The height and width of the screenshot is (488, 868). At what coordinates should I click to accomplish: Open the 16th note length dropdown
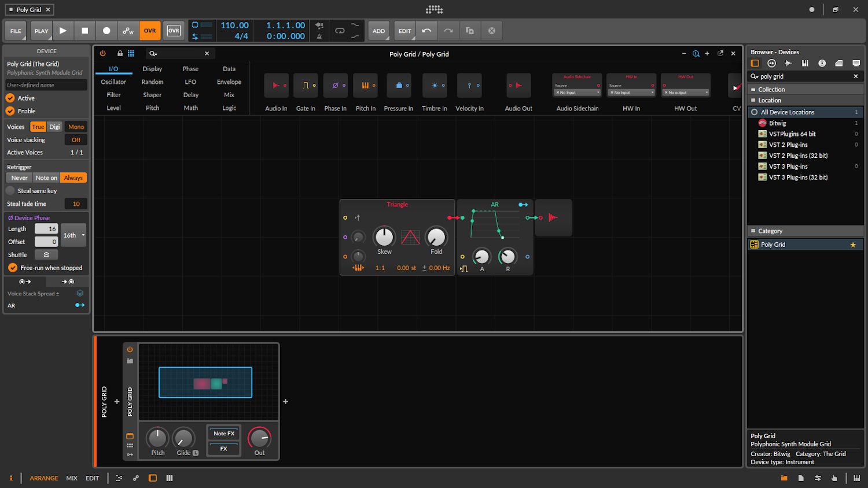click(73, 235)
